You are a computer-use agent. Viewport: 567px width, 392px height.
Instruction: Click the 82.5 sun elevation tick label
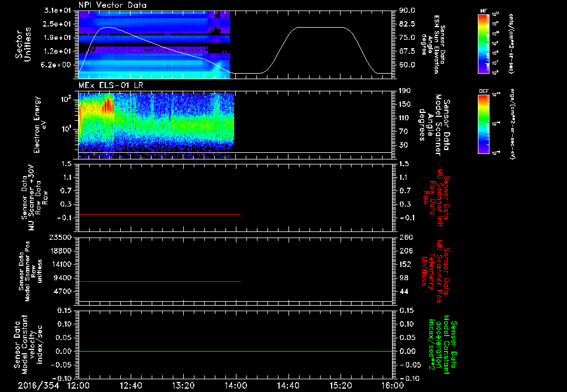407,24
